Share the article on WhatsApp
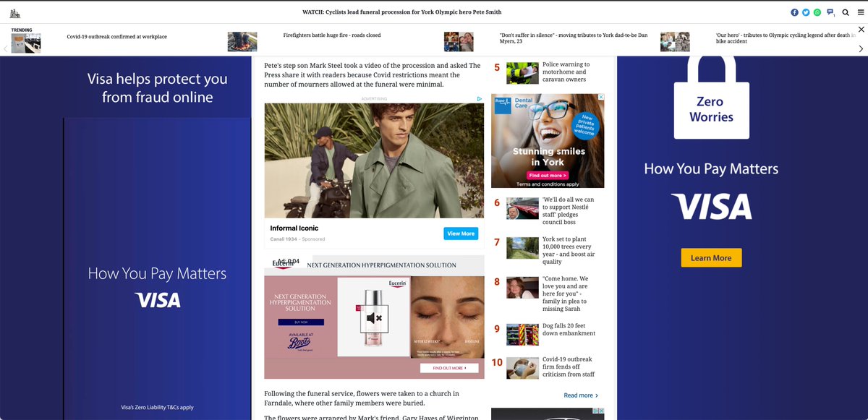This screenshot has height=420, width=868. [816, 12]
